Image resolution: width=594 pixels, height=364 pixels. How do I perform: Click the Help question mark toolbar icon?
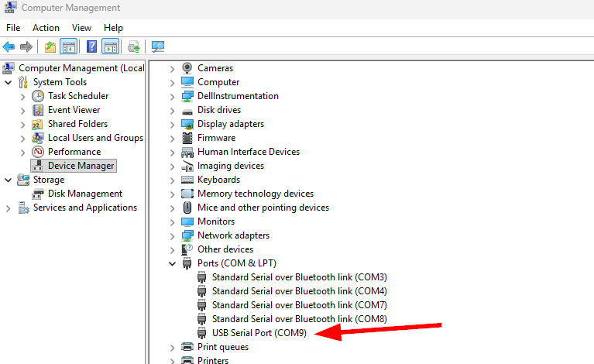[91, 47]
